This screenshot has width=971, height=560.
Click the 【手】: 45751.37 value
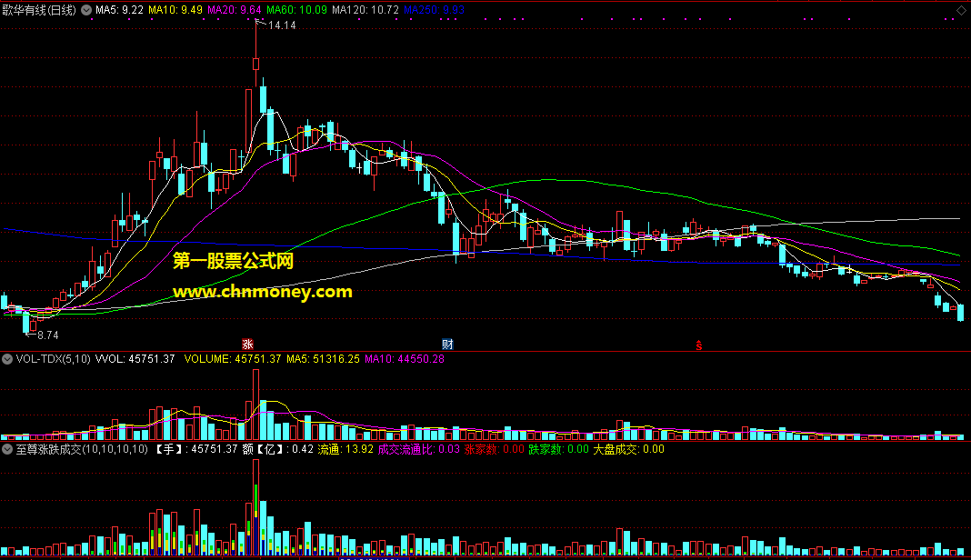(195, 449)
